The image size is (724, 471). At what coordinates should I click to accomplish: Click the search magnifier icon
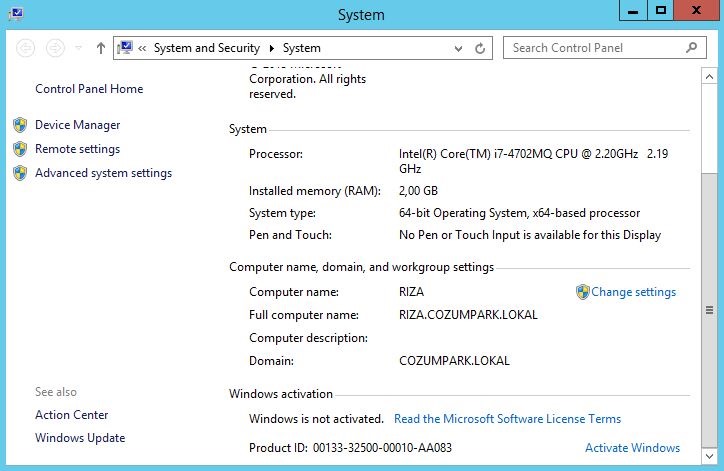[x=692, y=48]
